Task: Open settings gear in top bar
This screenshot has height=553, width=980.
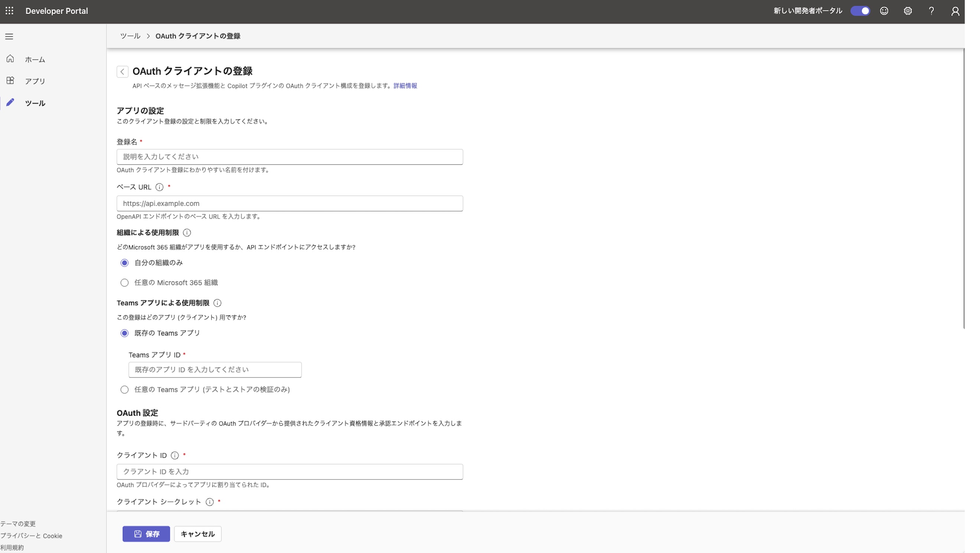Action: pos(908,11)
